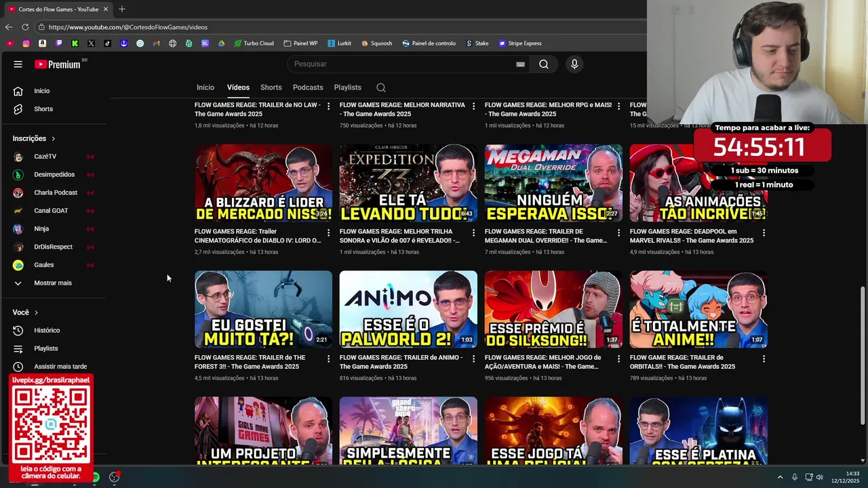868x488 pixels.
Task: Open options for MELHOR TRILHA SONORA video
Action: (x=473, y=232)
